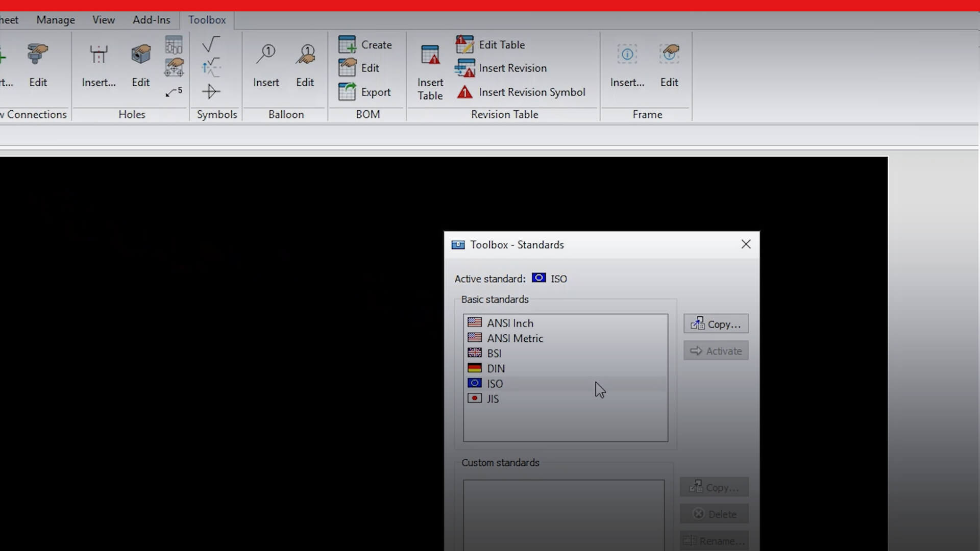Export the BOM
The image size is (980, 551).
365,92
